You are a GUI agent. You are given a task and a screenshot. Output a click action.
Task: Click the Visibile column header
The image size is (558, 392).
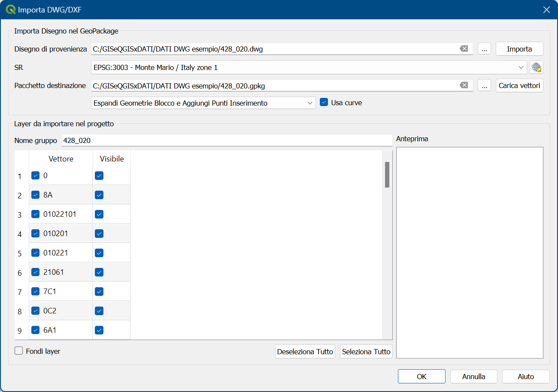112,159
